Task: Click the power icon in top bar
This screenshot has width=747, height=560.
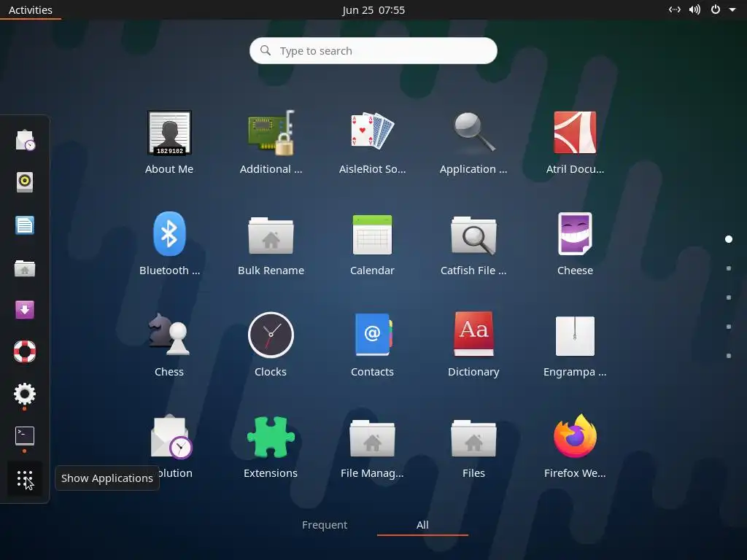Action: pyautogui.click(x=716, y=9)
